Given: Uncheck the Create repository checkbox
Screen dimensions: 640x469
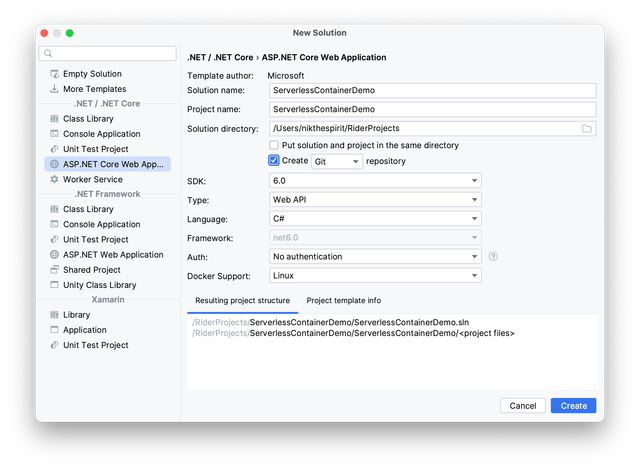Looking at the screenshot, I should pos(274,160).
